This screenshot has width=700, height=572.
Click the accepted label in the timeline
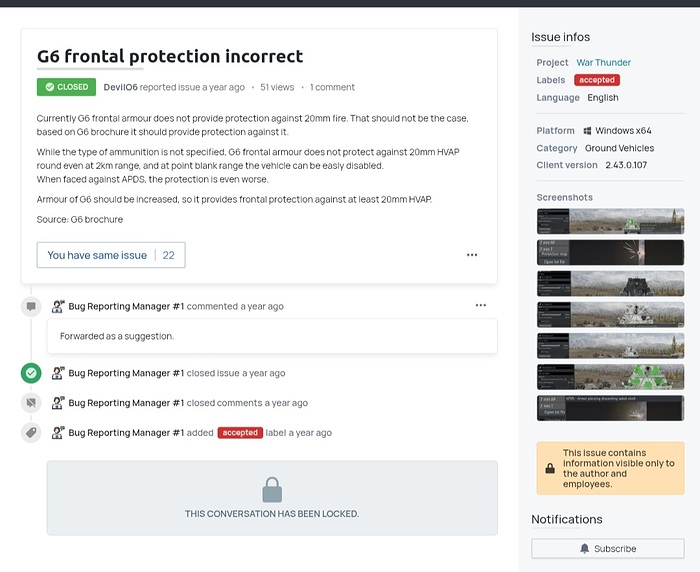click(240, 433)
